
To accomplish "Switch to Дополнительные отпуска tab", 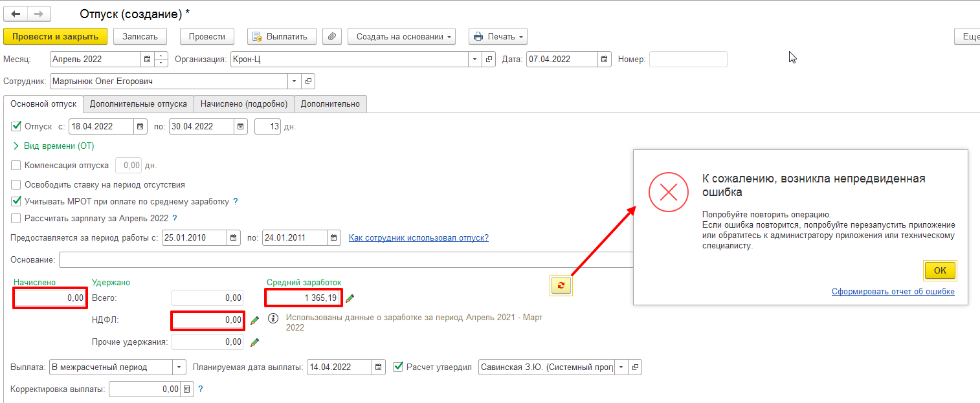I will coord(139,103).
